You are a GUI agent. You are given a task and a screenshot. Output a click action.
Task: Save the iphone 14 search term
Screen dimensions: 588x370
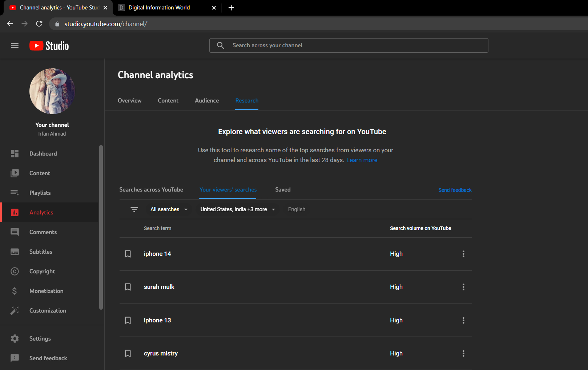[128, 254]
